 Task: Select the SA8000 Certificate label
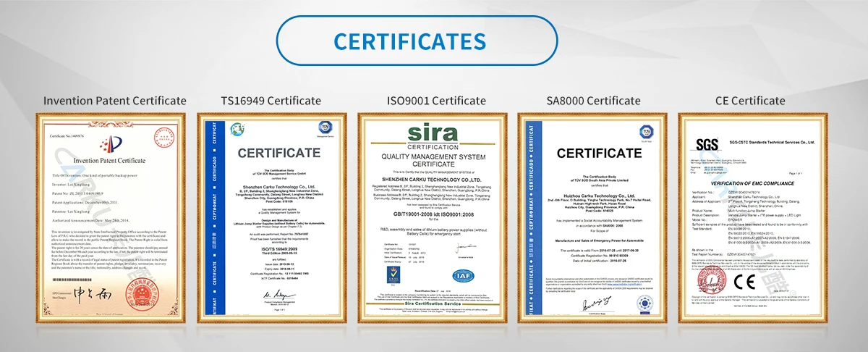tap(593, 101)
